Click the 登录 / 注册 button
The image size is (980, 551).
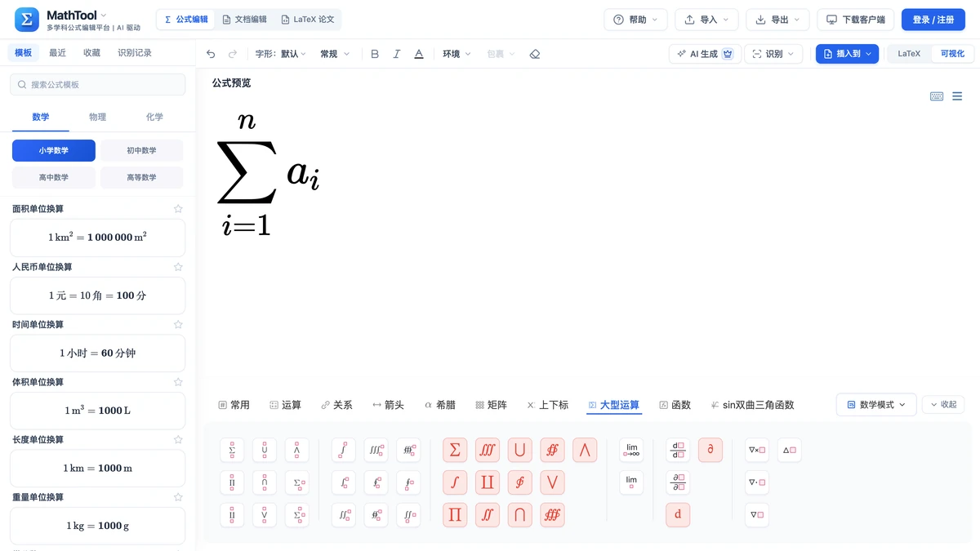click(x=933, y=20)
